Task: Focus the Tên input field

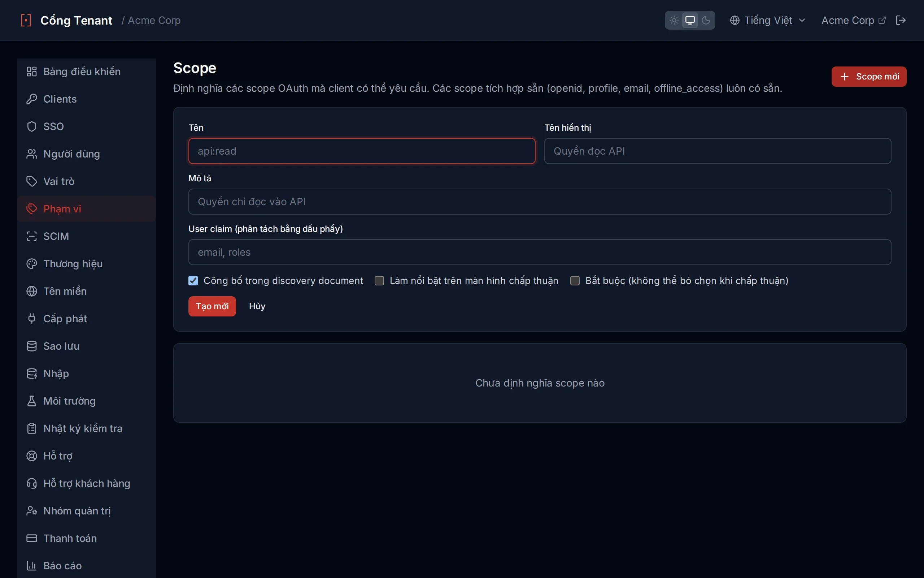Action: click(x=362, y=151)
